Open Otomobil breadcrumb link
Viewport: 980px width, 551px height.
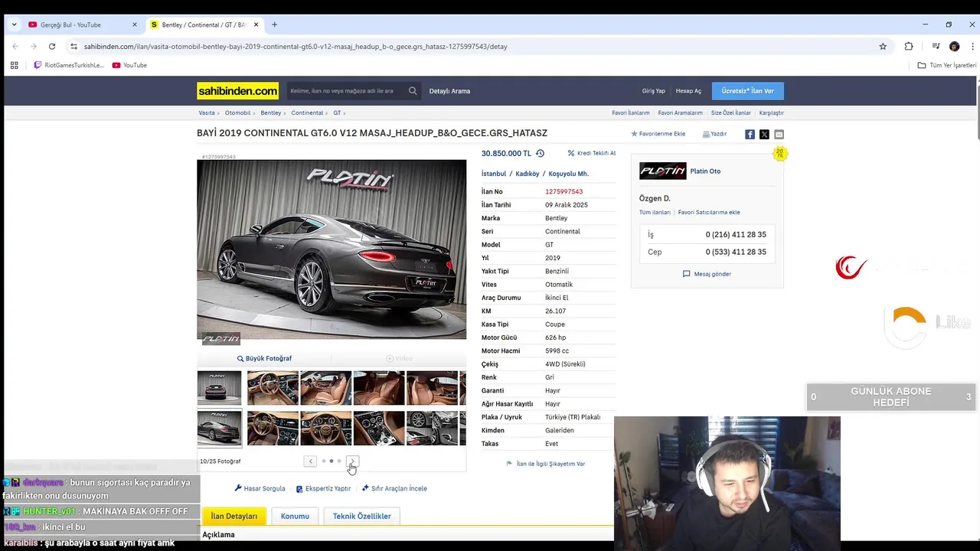click(x=237, y=112)
